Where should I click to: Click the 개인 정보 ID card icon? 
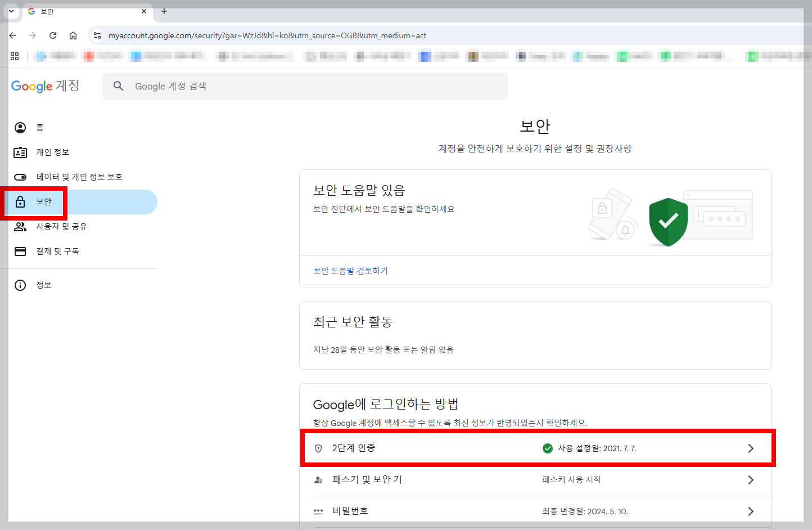20,152
